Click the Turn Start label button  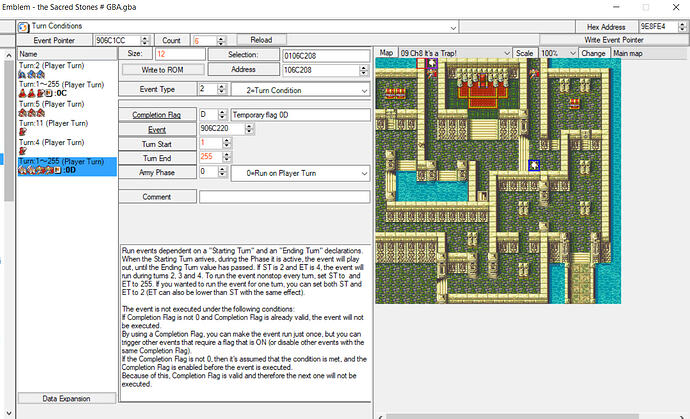(x=157, y=144)
